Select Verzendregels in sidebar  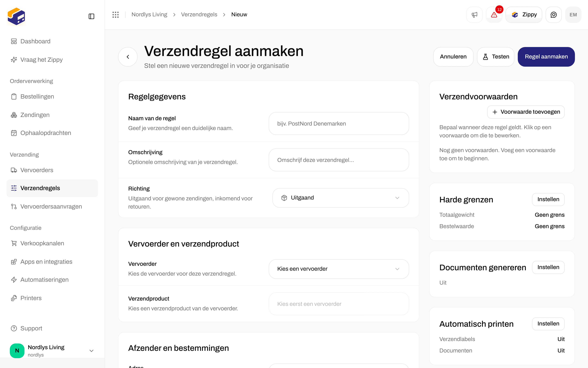coord(52,188)
